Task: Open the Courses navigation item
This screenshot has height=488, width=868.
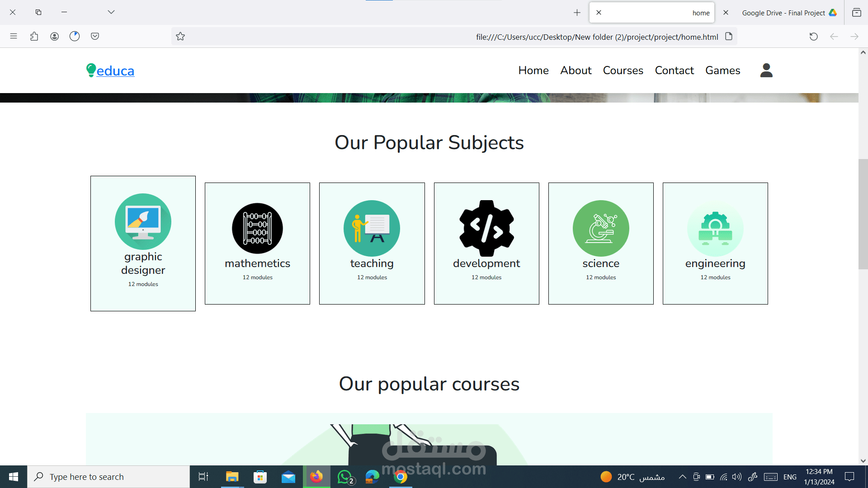Action: (623, 70)
